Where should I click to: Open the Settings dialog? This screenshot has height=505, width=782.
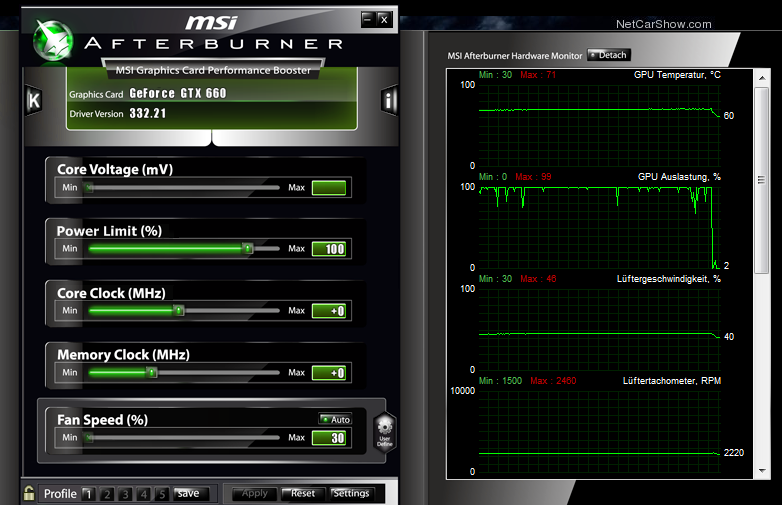(x=351, y=494)
